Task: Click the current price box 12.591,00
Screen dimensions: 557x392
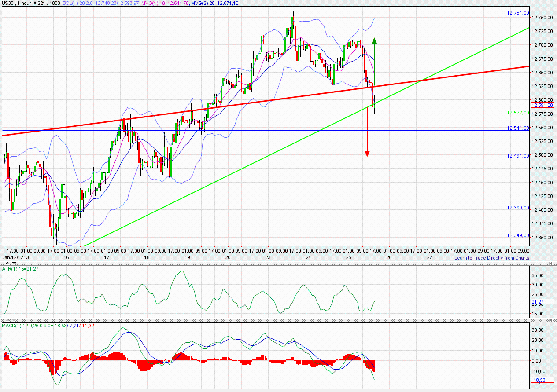Action: 542,105
